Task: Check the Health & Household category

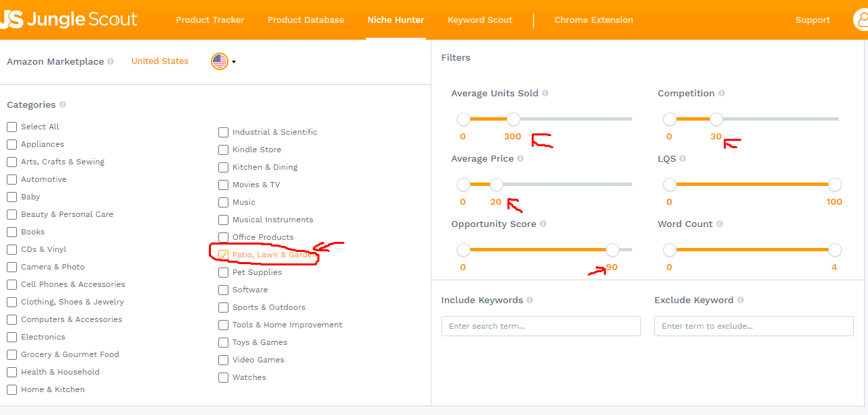Action: click(x=12, y=372)
